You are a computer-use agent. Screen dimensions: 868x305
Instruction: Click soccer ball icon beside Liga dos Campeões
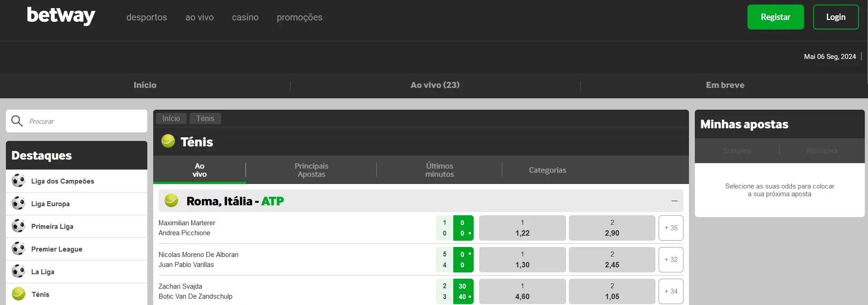tap(19, 181)
